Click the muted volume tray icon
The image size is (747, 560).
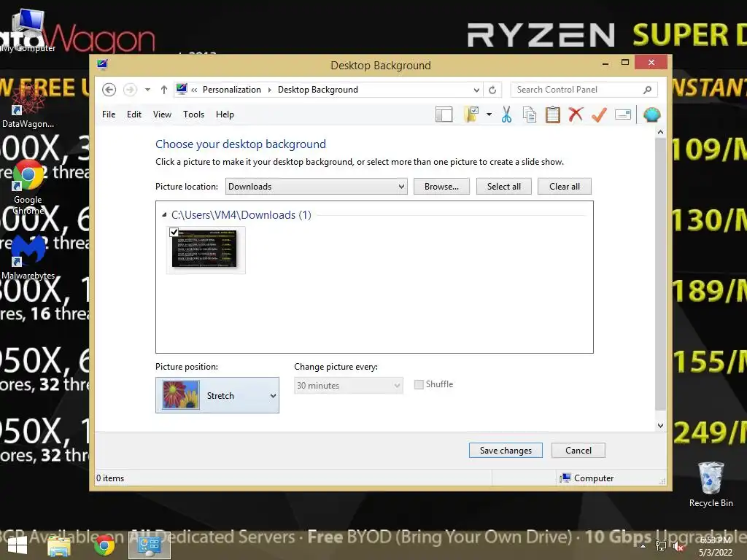[678, 546]
